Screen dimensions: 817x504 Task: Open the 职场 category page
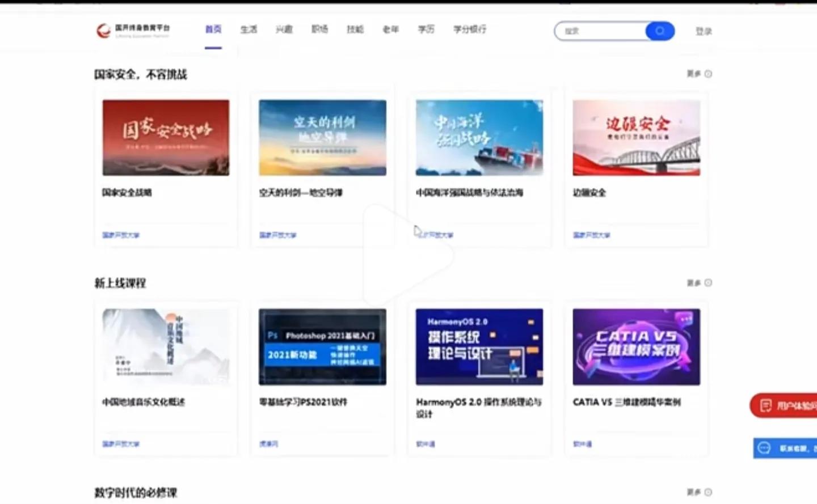point(319,30)
